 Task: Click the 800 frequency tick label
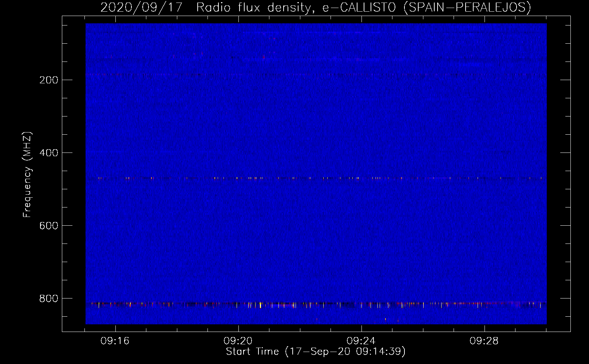tap(49, 298)
